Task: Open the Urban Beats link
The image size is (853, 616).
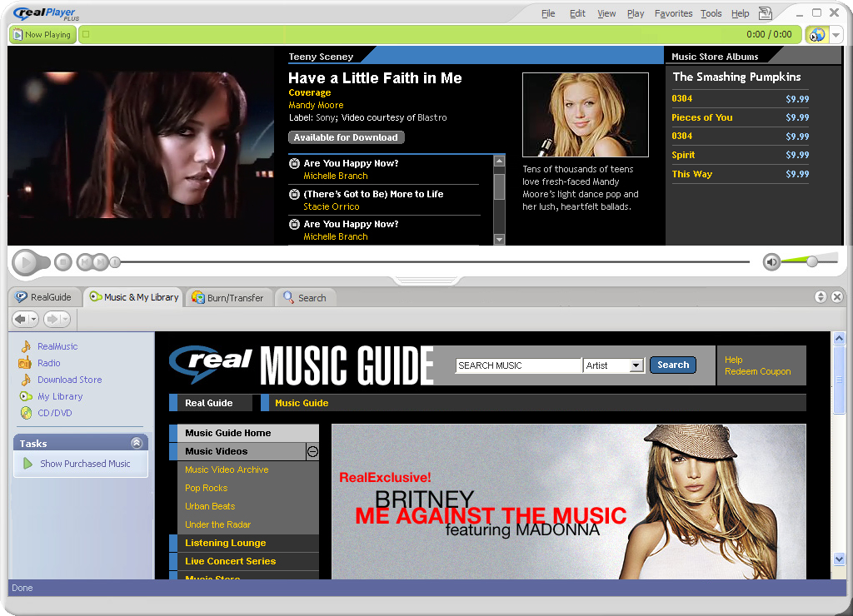Action: click(x=210, y=506)
